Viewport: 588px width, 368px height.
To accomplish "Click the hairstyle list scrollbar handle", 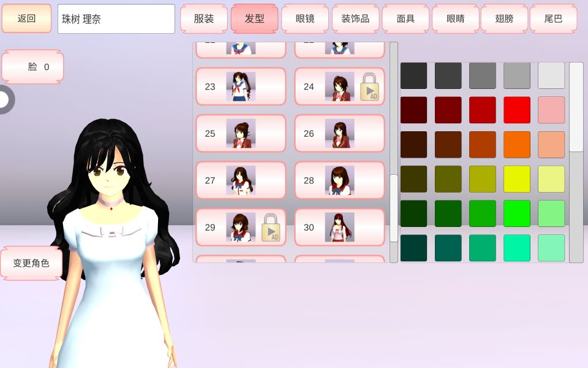I will tap(394, 207).
